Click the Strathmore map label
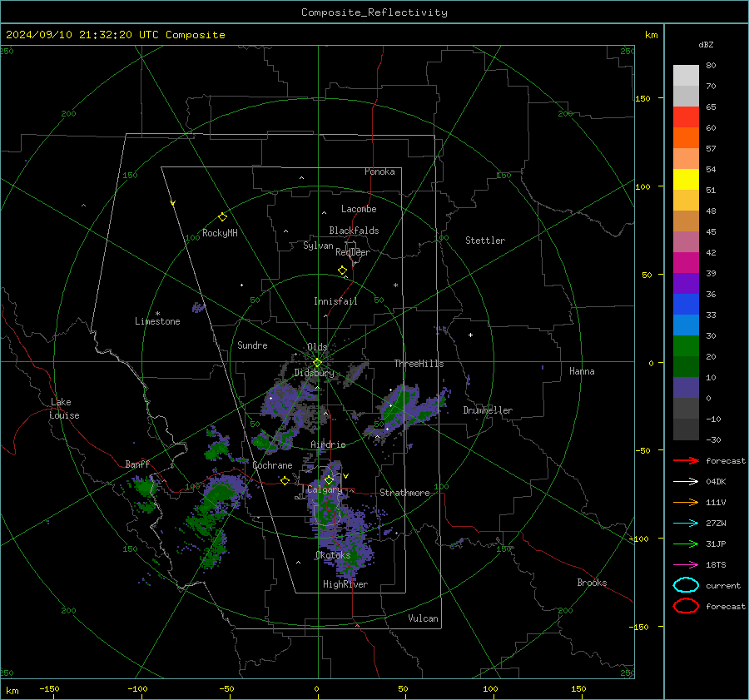This screenshot has width=749, height=700. coord(404,493)
